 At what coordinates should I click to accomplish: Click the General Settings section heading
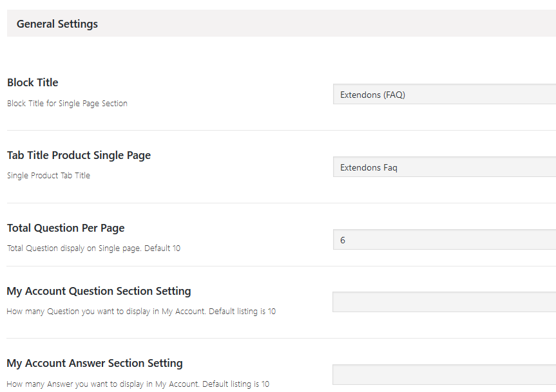(57, 24)
